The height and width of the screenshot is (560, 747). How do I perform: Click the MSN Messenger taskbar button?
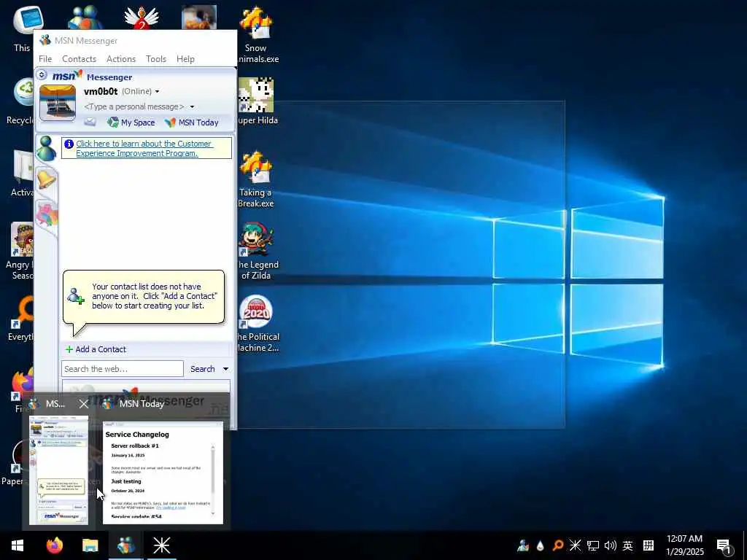[x=125, y=545]
